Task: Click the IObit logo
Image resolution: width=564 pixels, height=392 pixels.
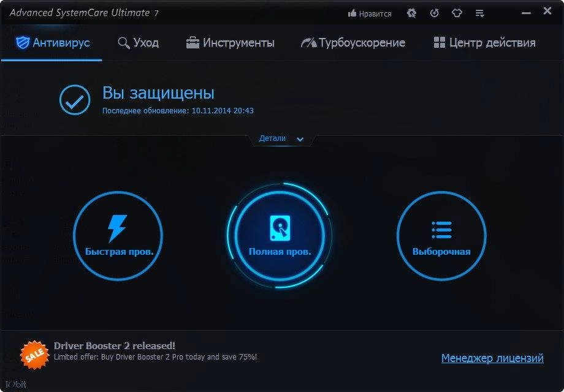Action: click(16, 384)
